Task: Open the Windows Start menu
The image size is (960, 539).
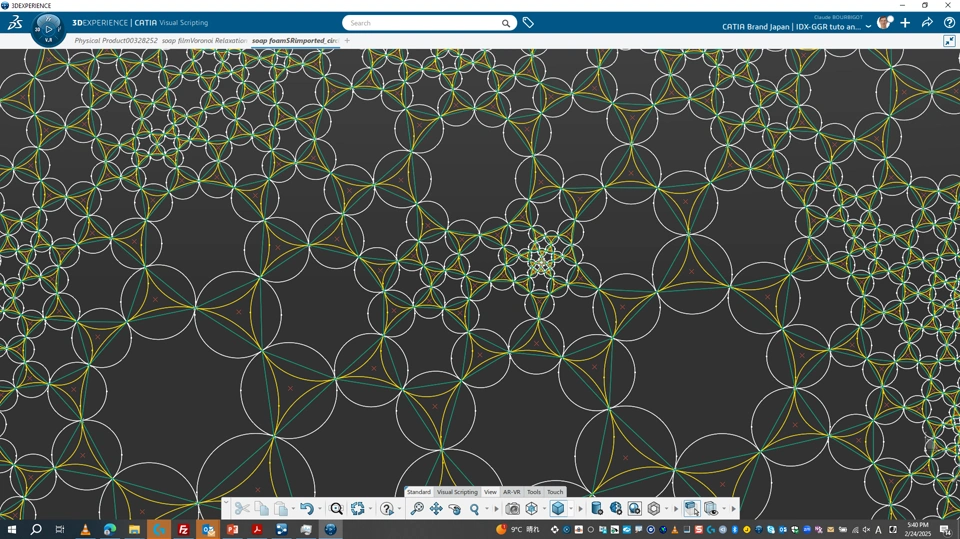Action: [x=11, y=529]
